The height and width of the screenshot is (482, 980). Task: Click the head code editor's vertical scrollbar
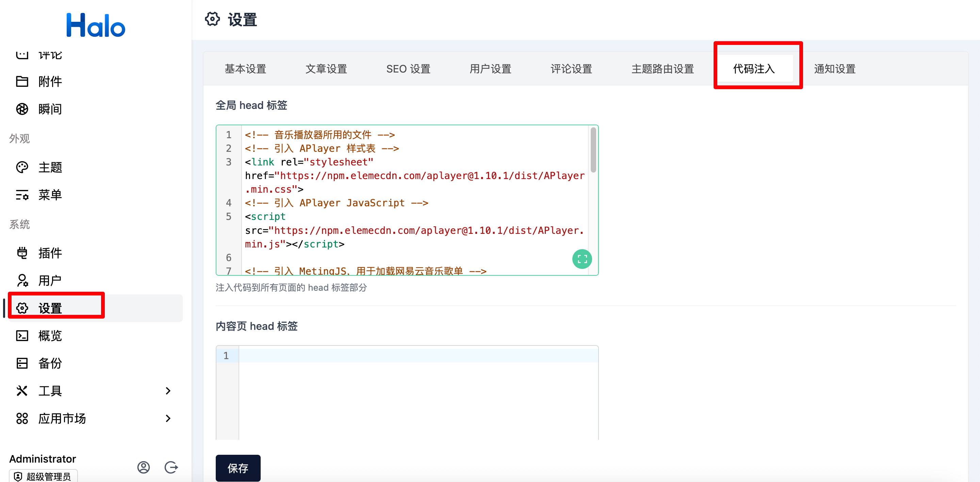[593, 150]
